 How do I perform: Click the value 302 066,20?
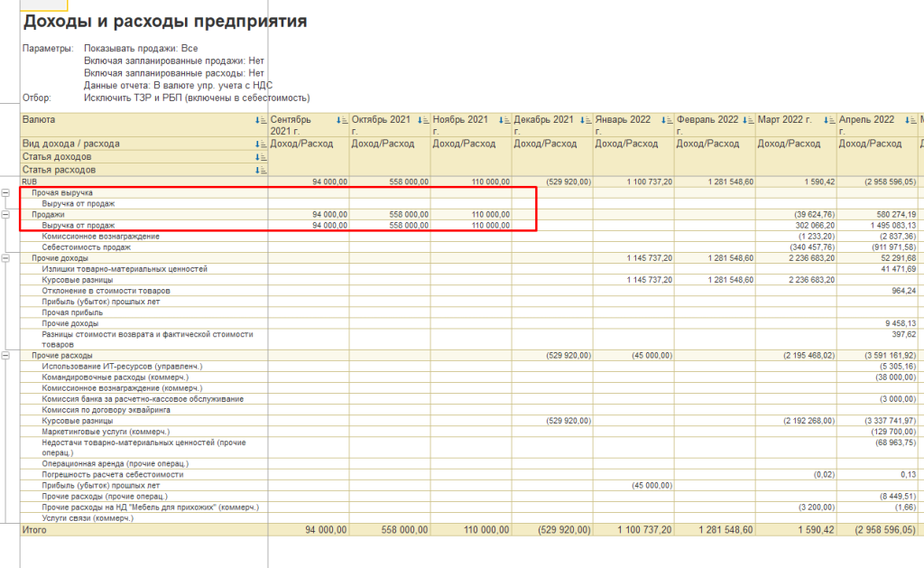[815, 226]
